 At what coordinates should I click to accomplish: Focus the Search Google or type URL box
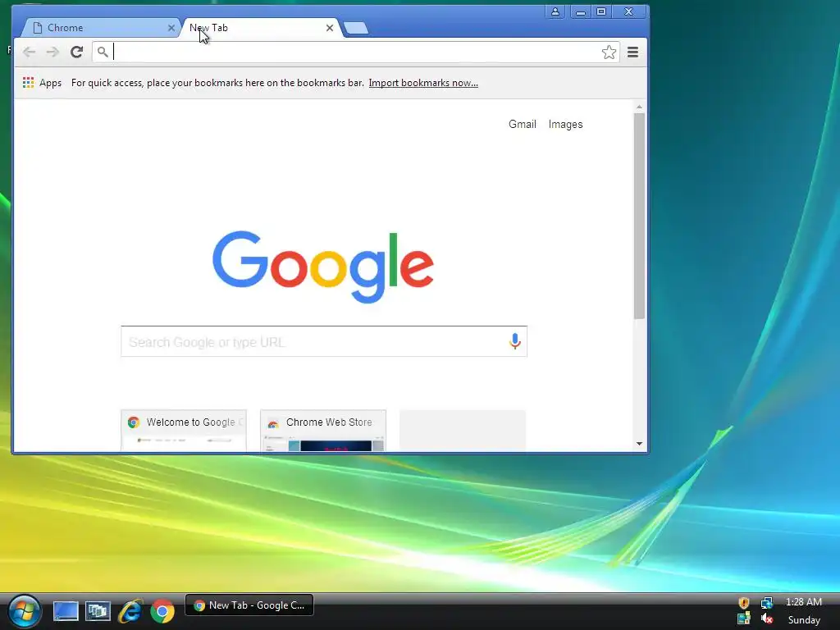click(324, 341)
